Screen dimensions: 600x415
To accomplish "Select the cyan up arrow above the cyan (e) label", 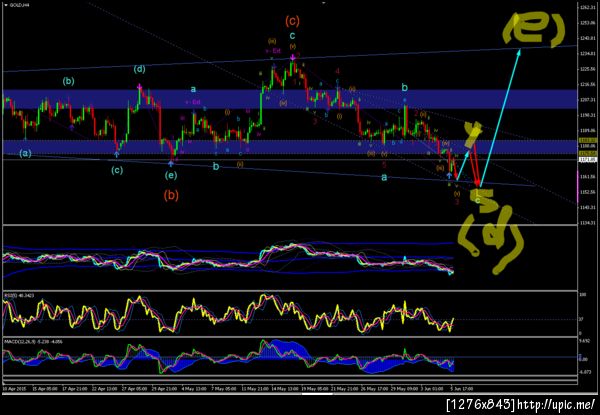I will pos(171,163).
